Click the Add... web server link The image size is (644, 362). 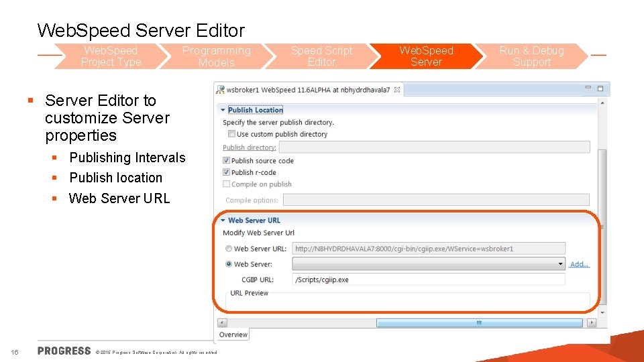pyautogui.click(x=580, y=264)
